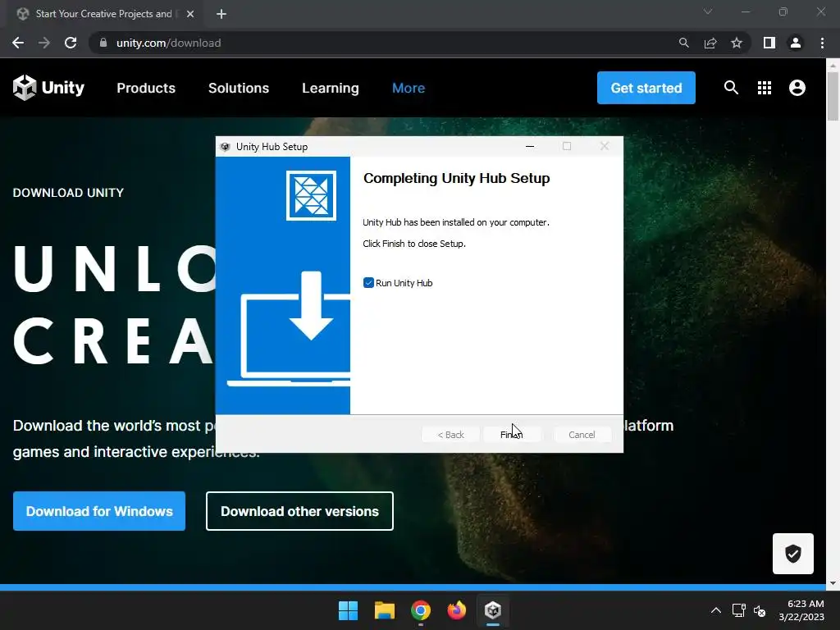Screen dimensions: 840x630
Task: Click Download for Windows
Action: [x=99, y=511]
